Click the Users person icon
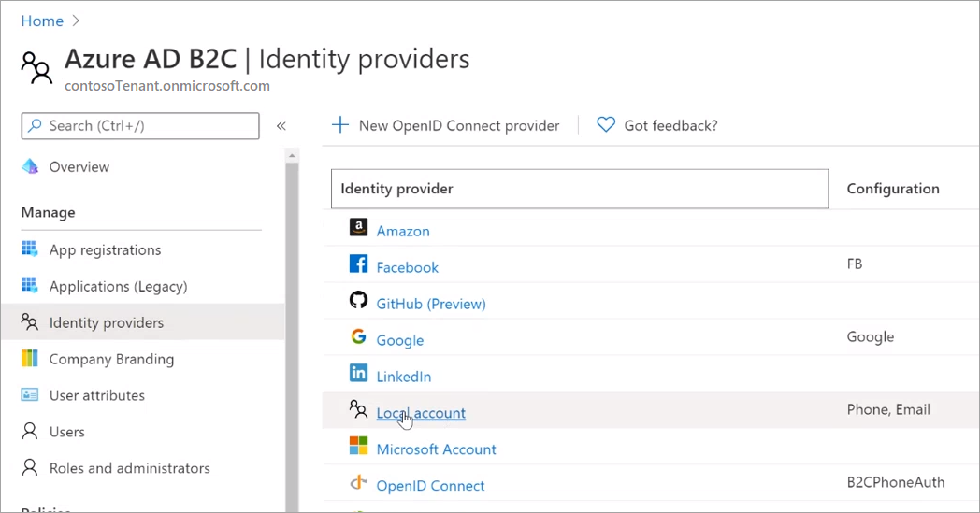The image size is (980, 513). [29, 431]
